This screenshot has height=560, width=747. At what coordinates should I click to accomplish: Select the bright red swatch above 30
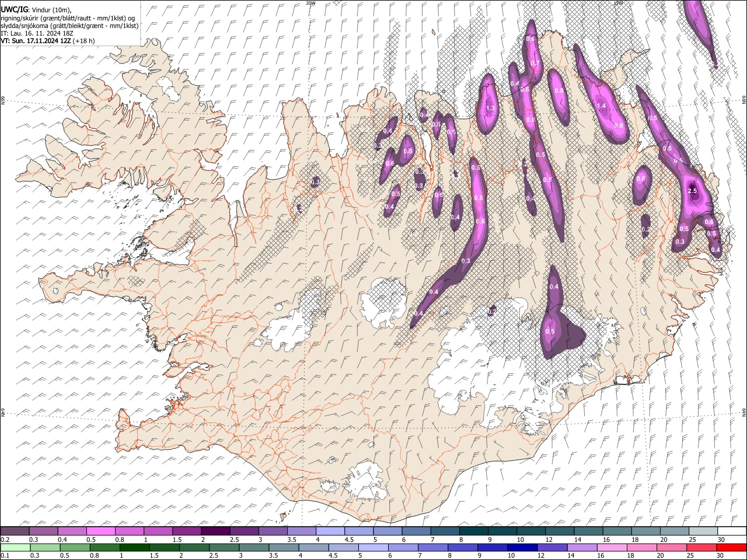(731, 547)
